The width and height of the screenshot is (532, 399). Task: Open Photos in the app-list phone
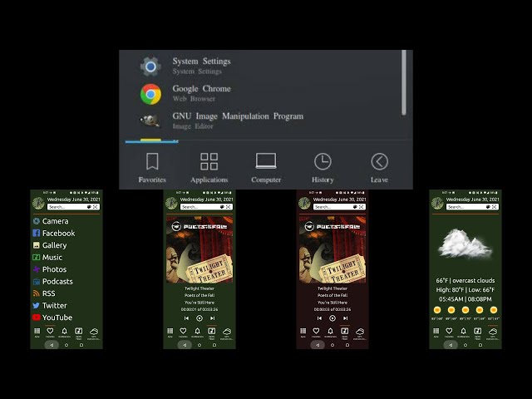pyautogui.click(x=50, y=269)
